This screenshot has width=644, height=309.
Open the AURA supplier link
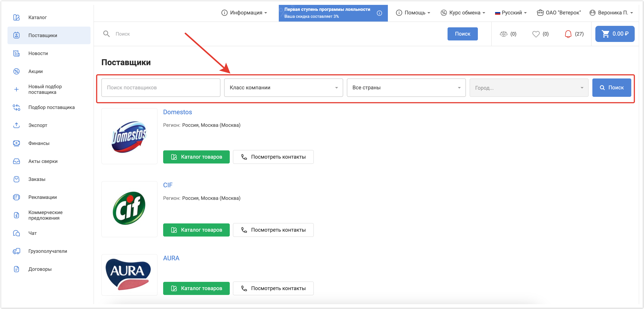click(171, 258)
